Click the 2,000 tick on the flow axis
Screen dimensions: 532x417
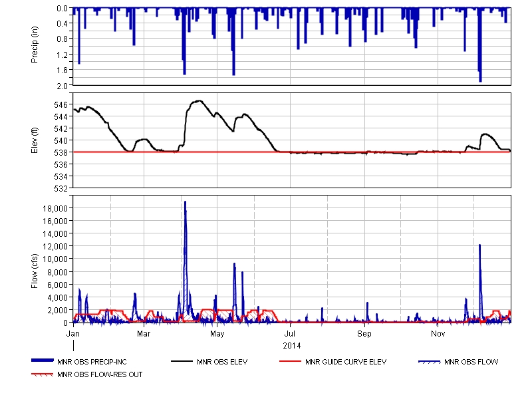coord(57,311)
